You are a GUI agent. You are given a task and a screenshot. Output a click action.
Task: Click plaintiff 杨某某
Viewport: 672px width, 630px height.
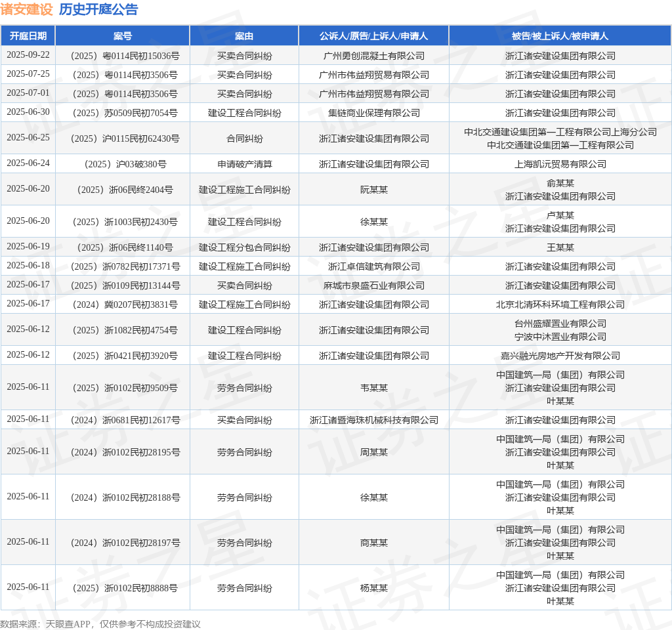(x=373, y=588)
